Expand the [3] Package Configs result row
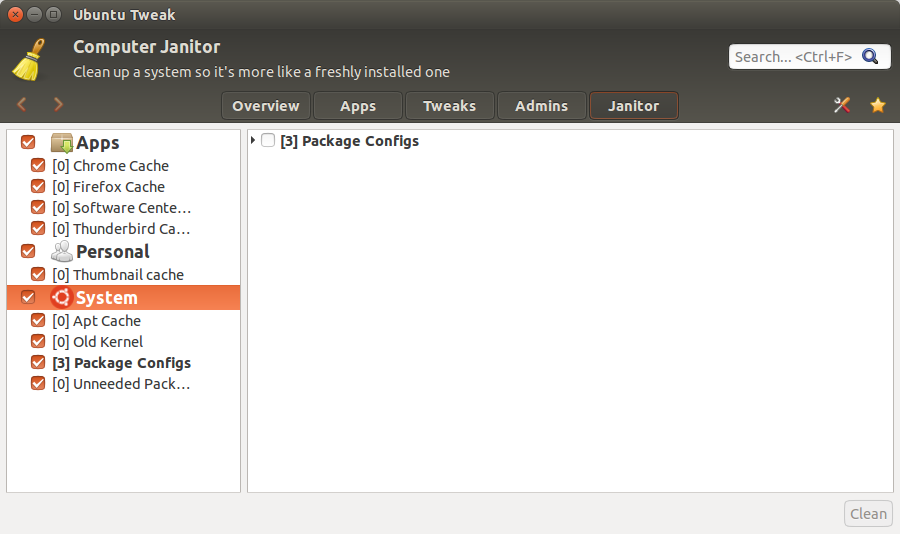Screen dimensions: 900x534 253,140
